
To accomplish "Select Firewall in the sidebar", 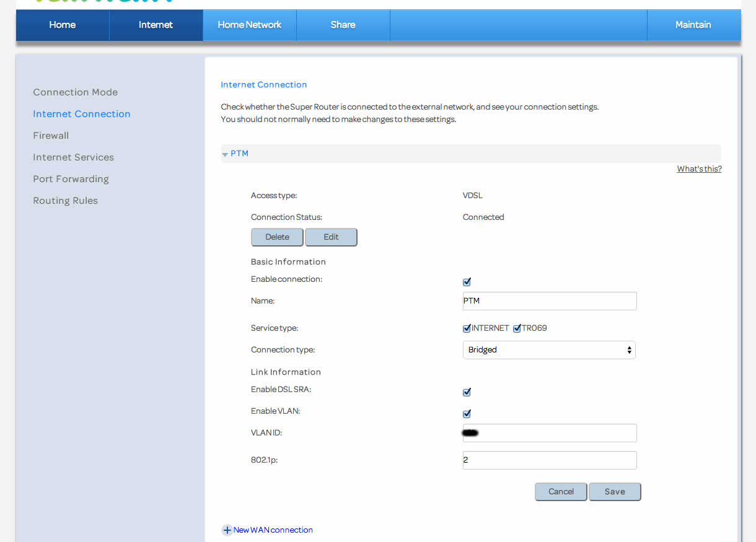I will pos(51,136).
